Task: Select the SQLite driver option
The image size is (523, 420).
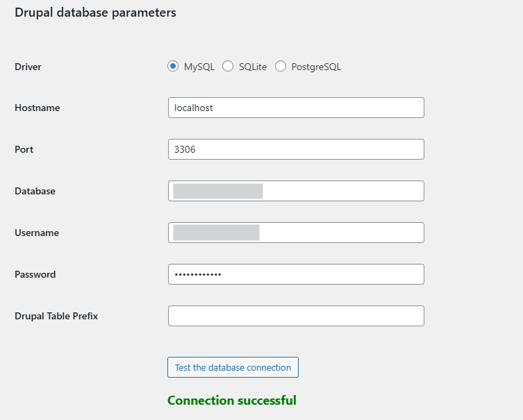Action: click(x=228, y=67)
